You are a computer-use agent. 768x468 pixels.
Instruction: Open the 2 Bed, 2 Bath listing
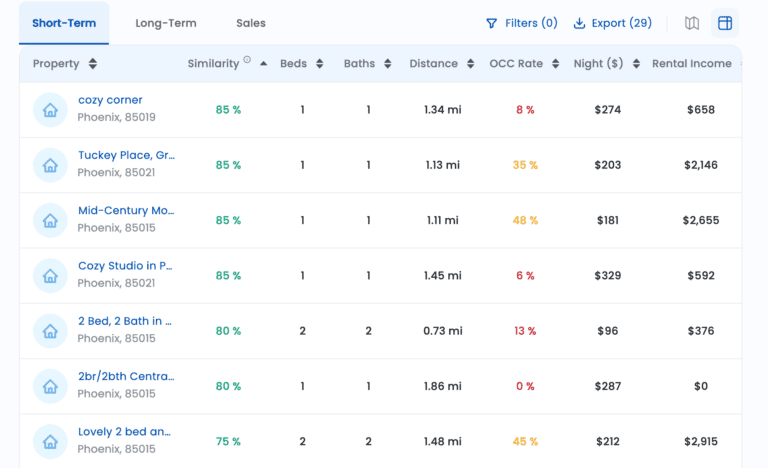(125, 321)
